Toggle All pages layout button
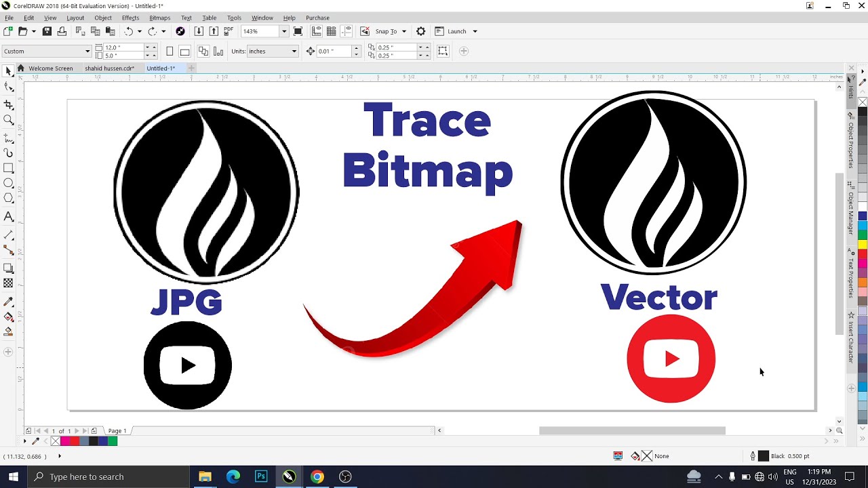This screenshot has width=868, height=488. pyautogui.click(x=203, y=51)
